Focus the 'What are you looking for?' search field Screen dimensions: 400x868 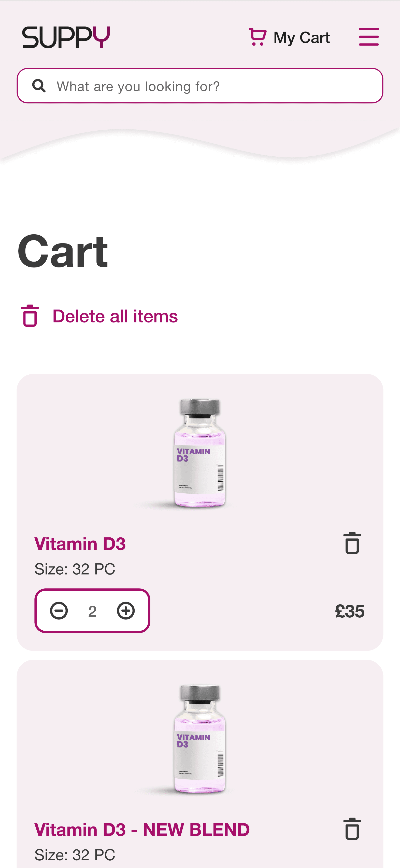pyautogui.click(x=200, y=86)
